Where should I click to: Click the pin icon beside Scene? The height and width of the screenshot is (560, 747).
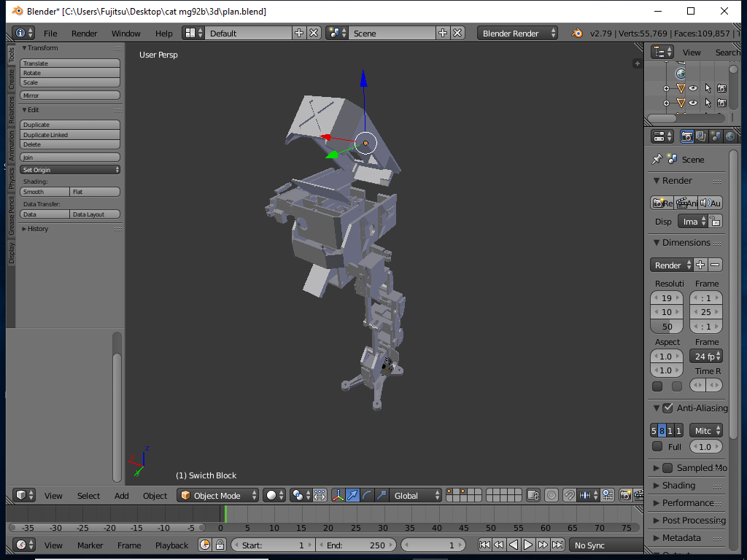pyautogui.click(x=657, y=159)
